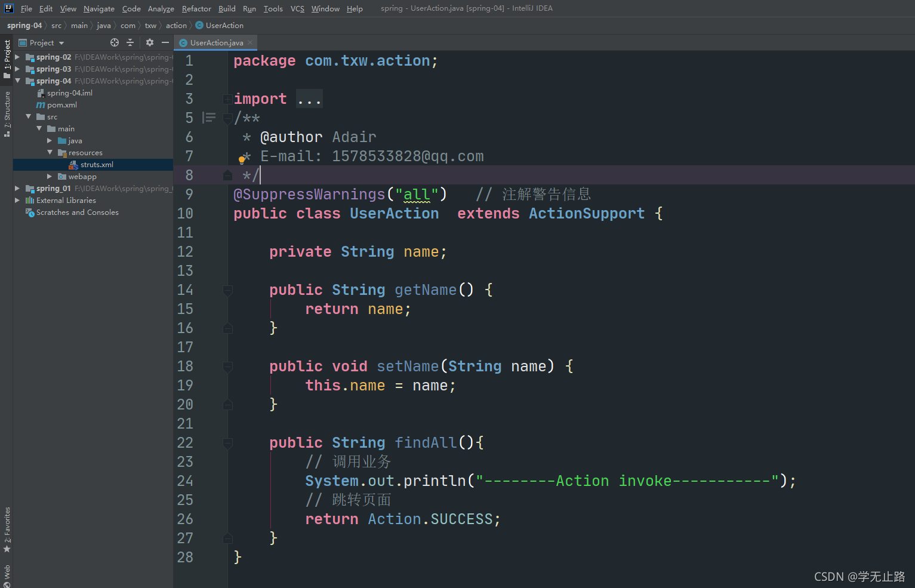
Task: Open the View menu
Action: point(68,8)
